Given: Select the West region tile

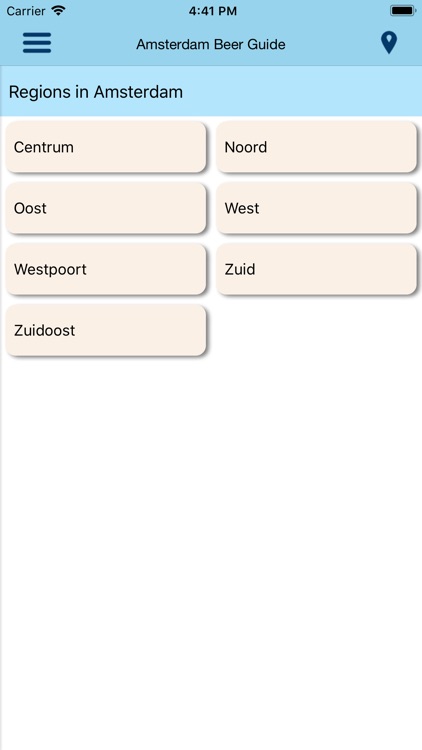Looking at the screenshot, I should click(x=316, y=208).
